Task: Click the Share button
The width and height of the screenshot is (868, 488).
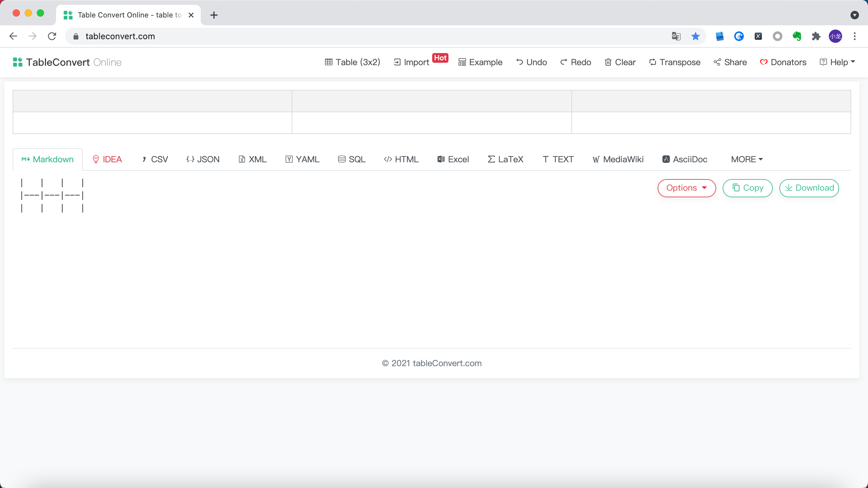Action: (x=730, y=62)
